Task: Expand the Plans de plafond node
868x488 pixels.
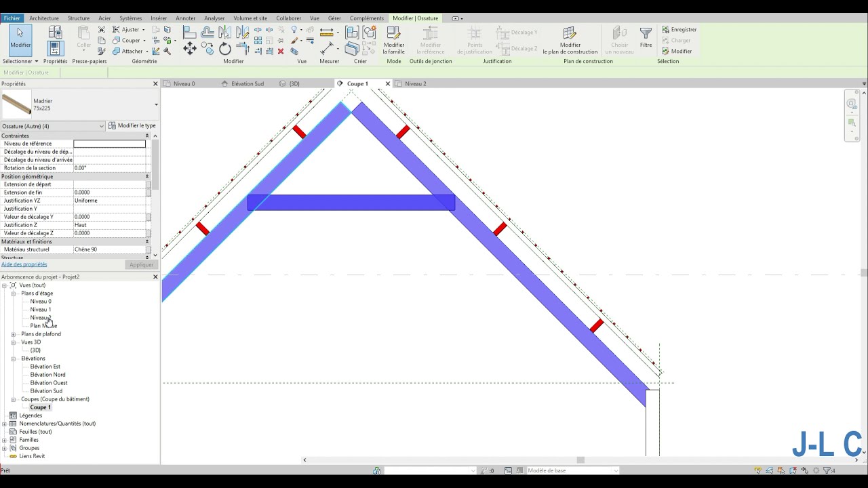Action: pos(13,334)
